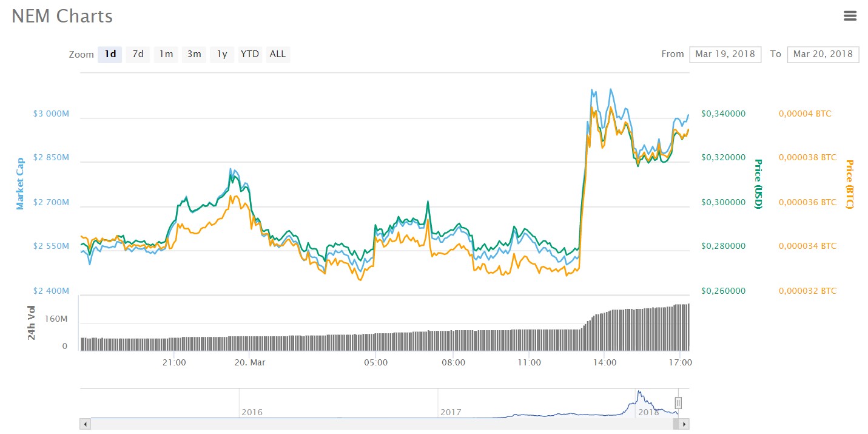The height and width of the screenshot is (434, 868).
Task: Click the 2018 navigator year label
Action: click(x=648, y=412)
